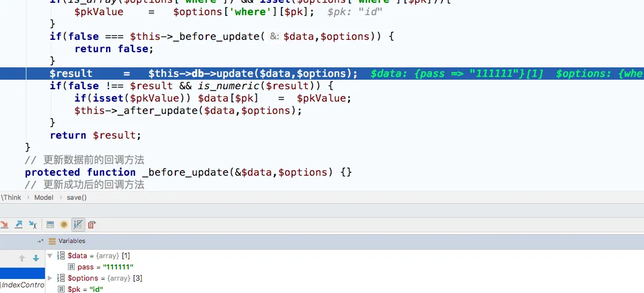
Task: Collapse the $data array node
Action: pos(50,255)
